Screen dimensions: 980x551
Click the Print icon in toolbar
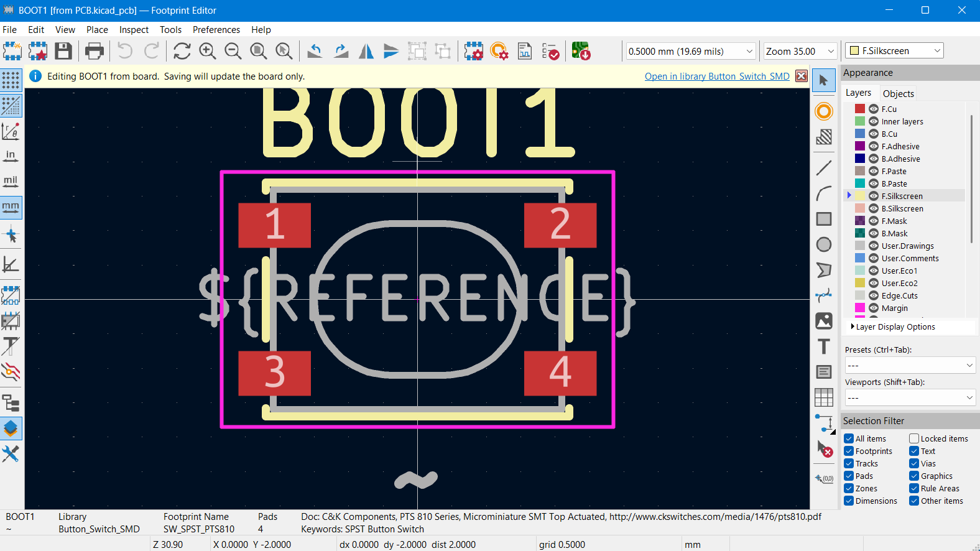[x=95, y=51]
